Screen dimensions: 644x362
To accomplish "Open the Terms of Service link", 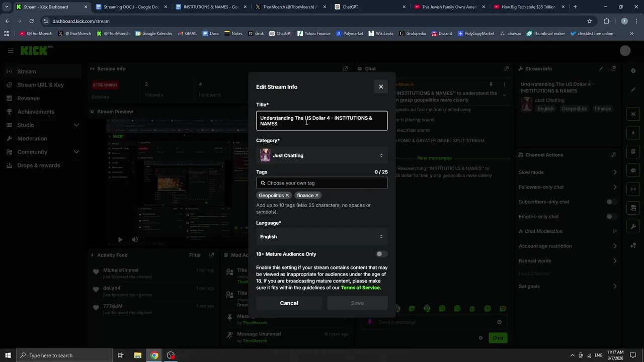I will [360, 288].
